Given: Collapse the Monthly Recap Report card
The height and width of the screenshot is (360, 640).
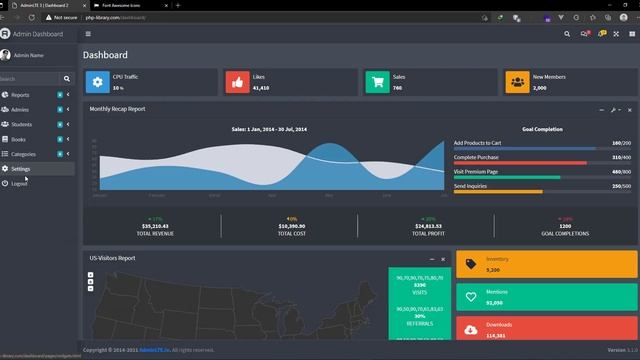Looking at the screenshot, I should (602, 110).
